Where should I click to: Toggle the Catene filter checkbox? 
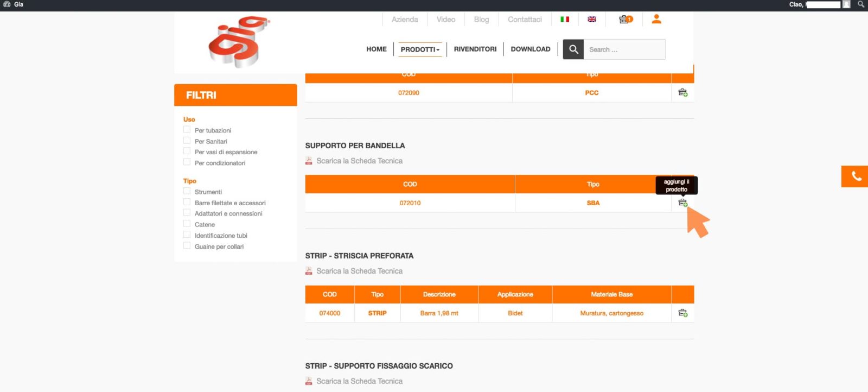pos(187,224)
